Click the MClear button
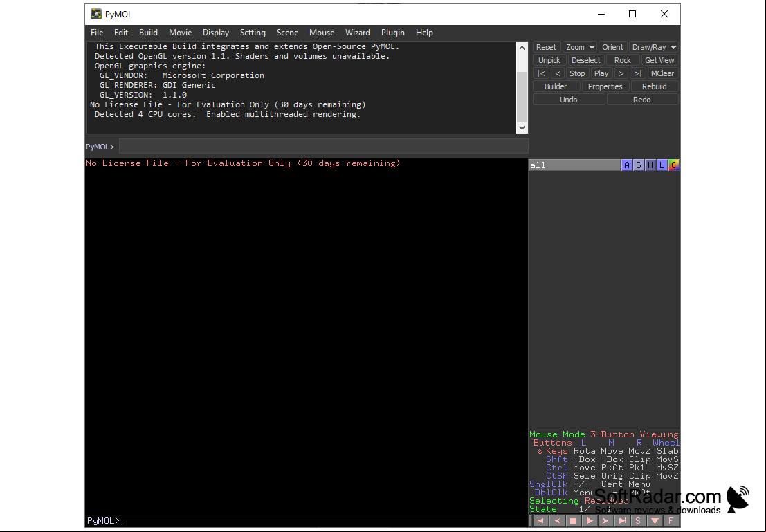The image size is (766, 532). (x=662, y=73)
